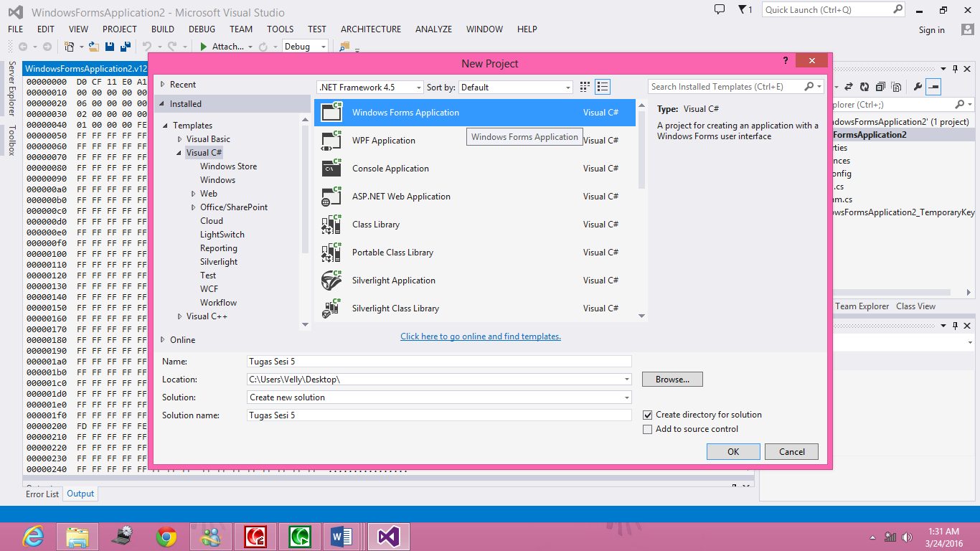Image resolution: width=980 pixels, height=551 pixels.
Task: Open Visual Studio from the taskbar
Action: [x=388, y=536]
